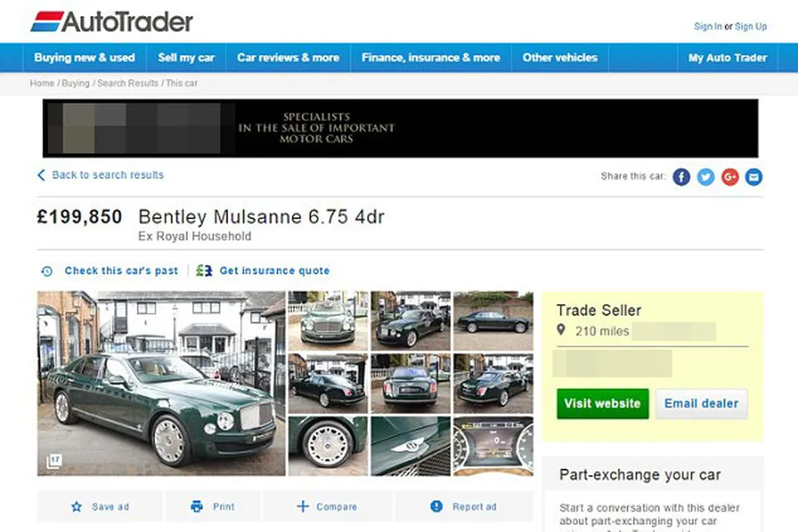This screenshot has width=798, height=532.
Task: Open Car reviews & more menu
Action: click(x=288, y=58)
